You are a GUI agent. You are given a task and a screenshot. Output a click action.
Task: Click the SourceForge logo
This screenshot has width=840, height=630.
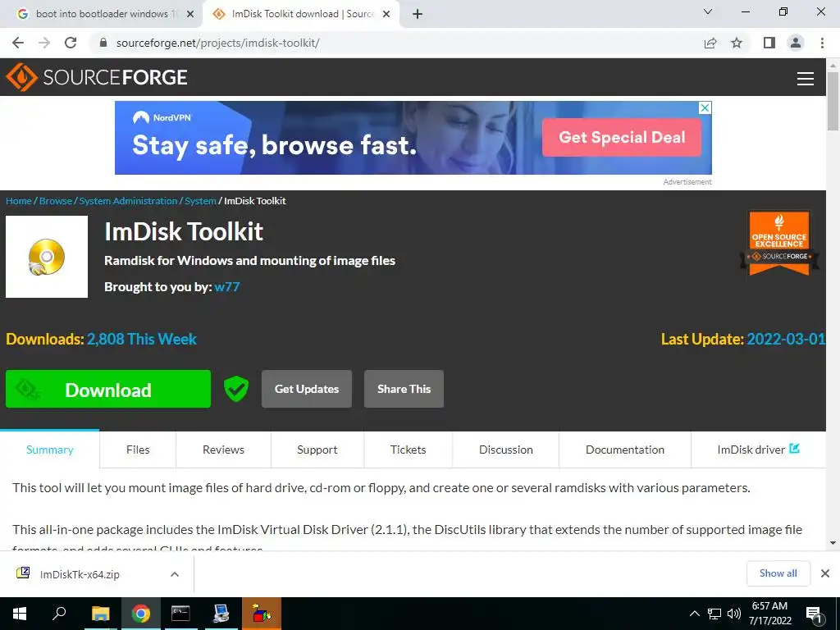pyautogui.click(x=97, y=77)
